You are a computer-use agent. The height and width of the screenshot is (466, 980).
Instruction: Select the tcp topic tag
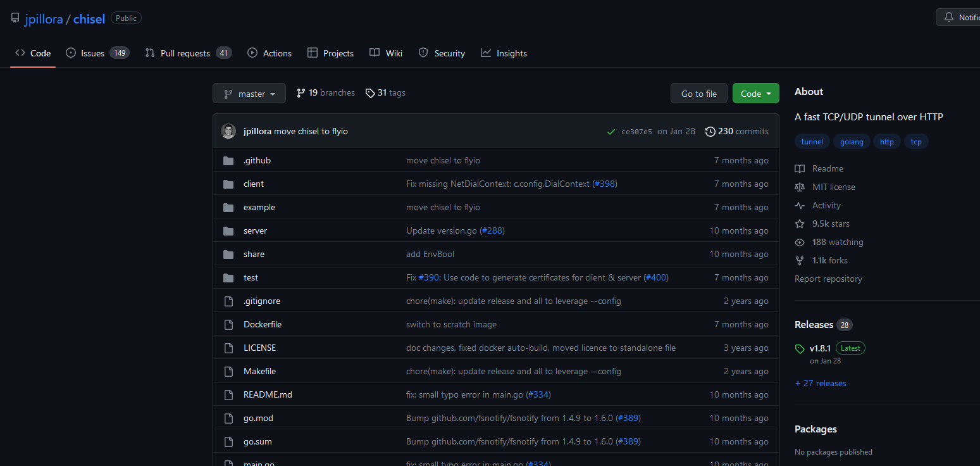point(916,142)
